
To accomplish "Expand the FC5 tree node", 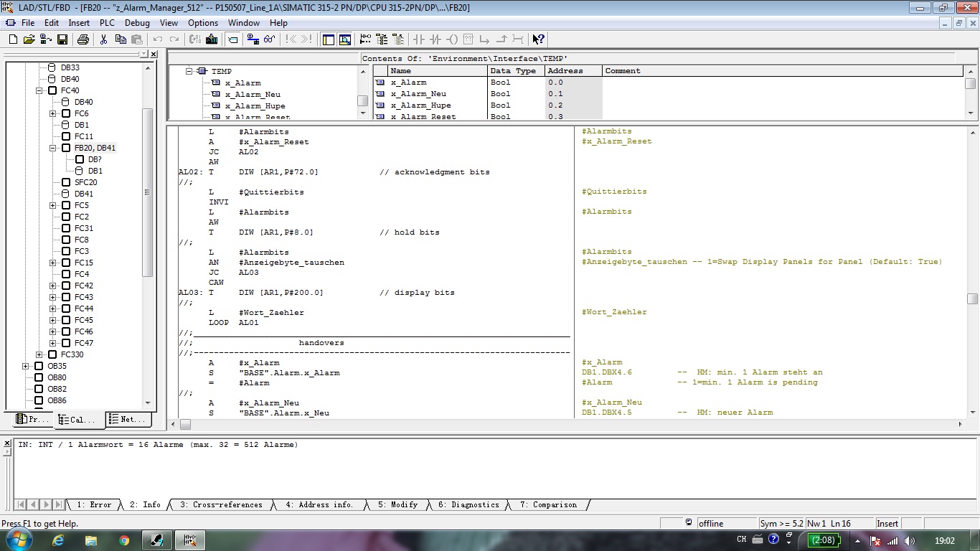I will (x=53, y=205).
